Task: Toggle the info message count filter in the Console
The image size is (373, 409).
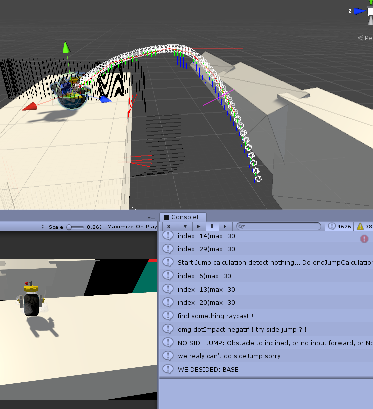Action: pyautogui.click(x=339, y=226)
